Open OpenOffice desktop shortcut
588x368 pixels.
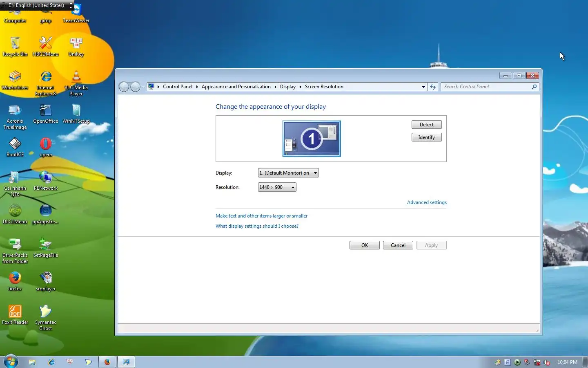tap(45, 113)
